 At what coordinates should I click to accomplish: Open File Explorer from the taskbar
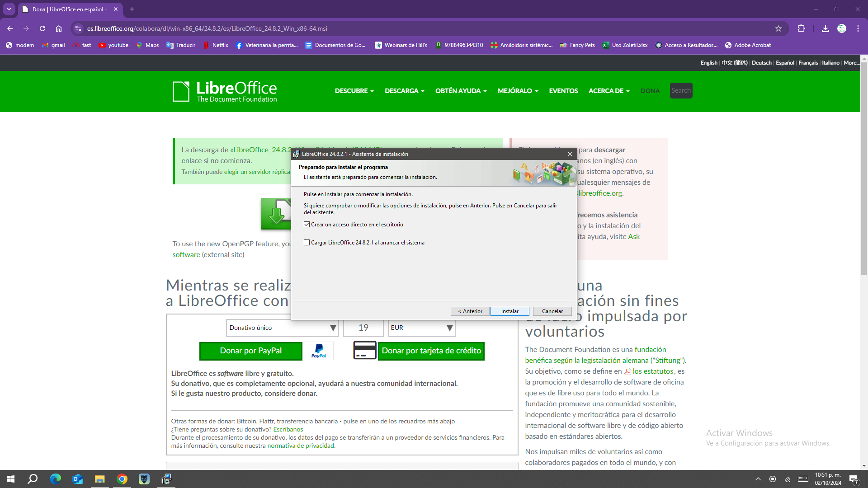pyautogui.click(x=99, y=479)
